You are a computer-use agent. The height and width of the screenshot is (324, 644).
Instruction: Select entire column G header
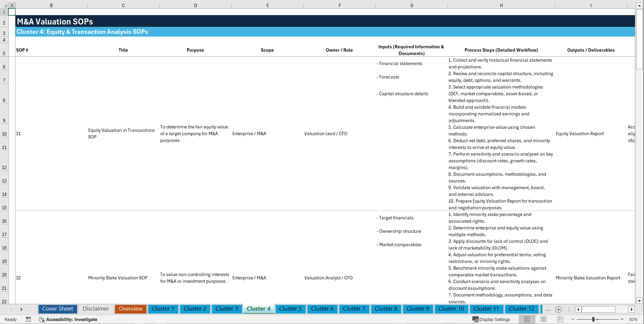(x=411, y=5)
